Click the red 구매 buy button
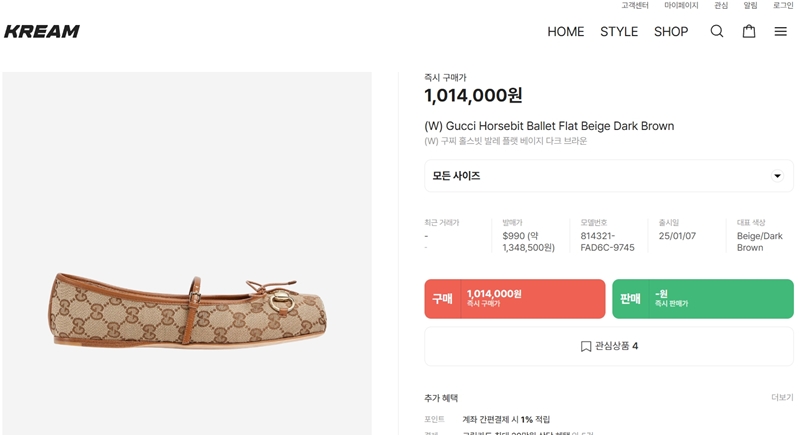 coord(514,298)
